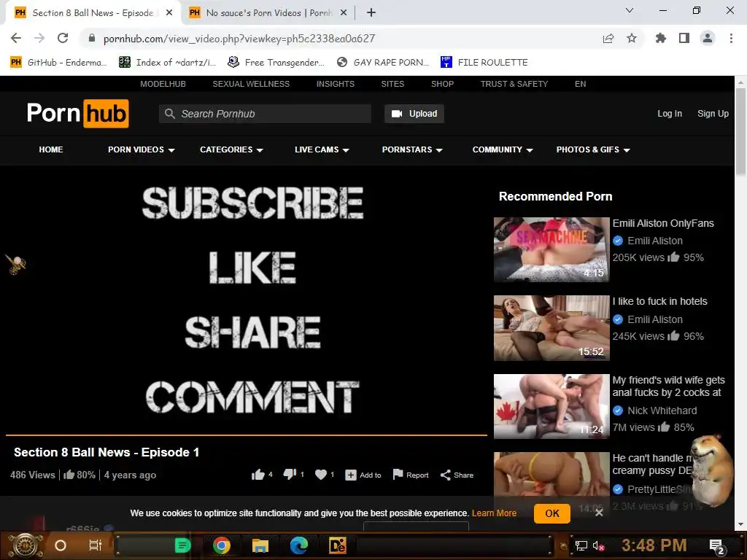This screenshot has width=747, height=560.
Task: Open the Chrome three-dot menu
Action: tap(731, 38)
